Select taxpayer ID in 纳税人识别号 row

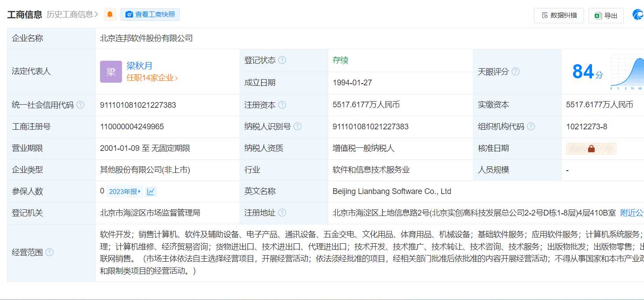coord(370,127)
